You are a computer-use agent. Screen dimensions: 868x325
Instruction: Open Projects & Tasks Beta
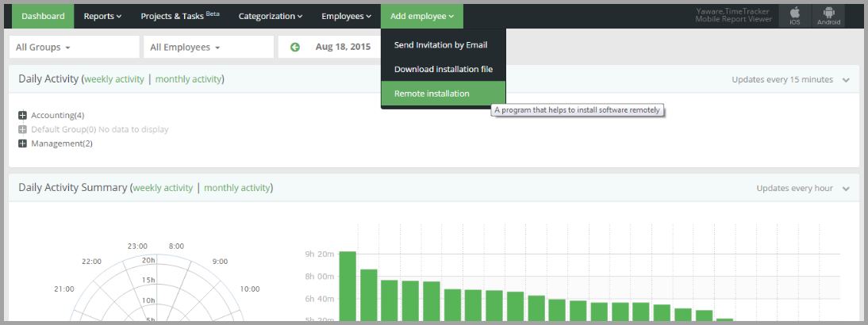click(x=180, y=16)
